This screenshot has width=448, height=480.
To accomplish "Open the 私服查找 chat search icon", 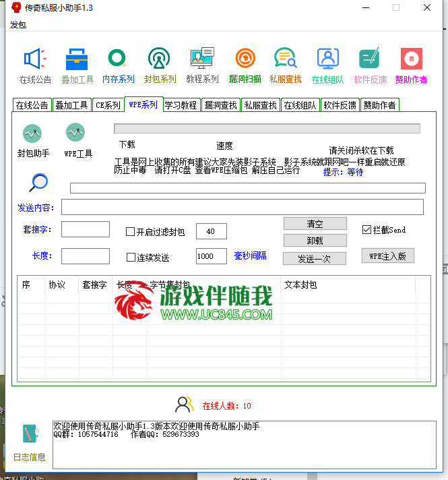I will 285,57.
